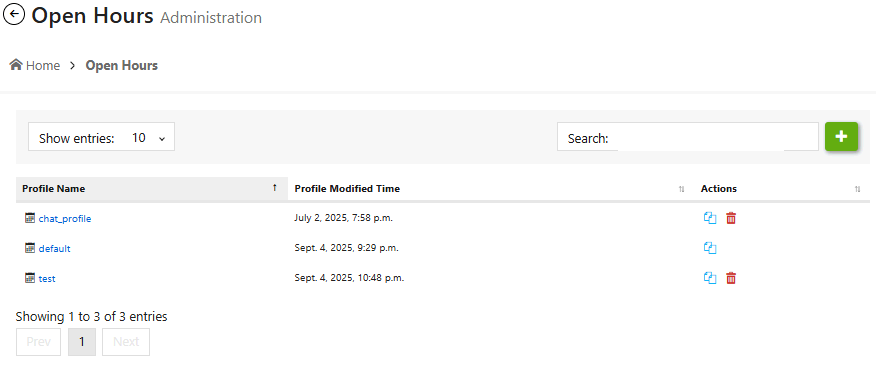The image size is (876, 368).
Task: Click calendar icon next to default
Action: tap(30, 247)
